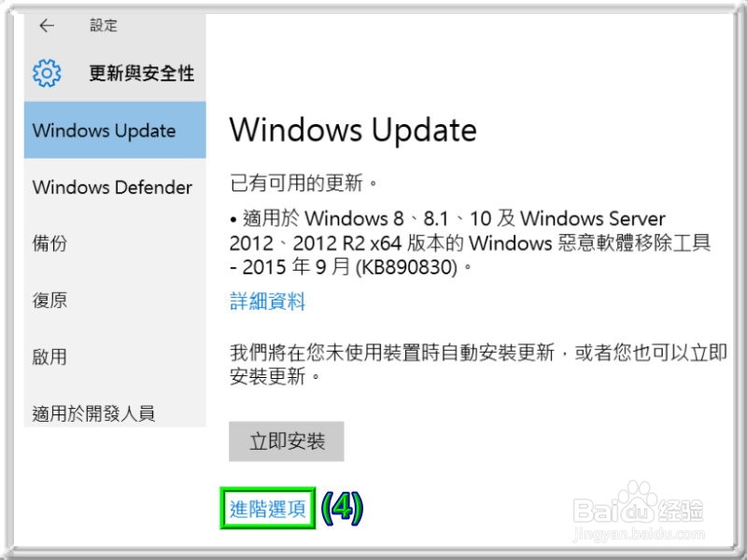Viewport: 747px width, 560px height.
Task: Click the 更新與安全性 heading
Action: pos(142,74)
